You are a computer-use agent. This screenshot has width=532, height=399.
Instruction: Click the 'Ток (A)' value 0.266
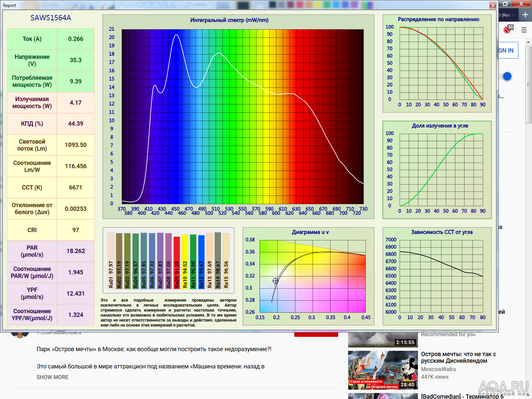click(75, 39)
